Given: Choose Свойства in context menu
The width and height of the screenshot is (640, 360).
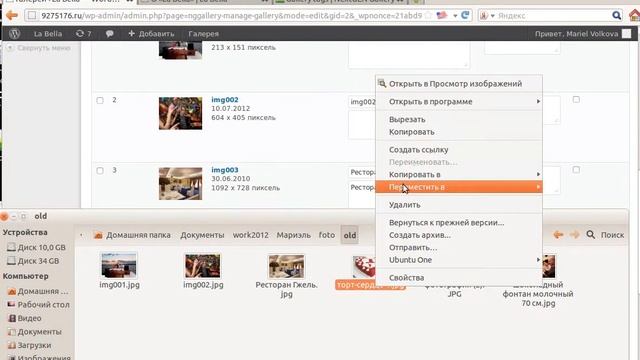Looking at the screenshot, I should pos(459,278).
